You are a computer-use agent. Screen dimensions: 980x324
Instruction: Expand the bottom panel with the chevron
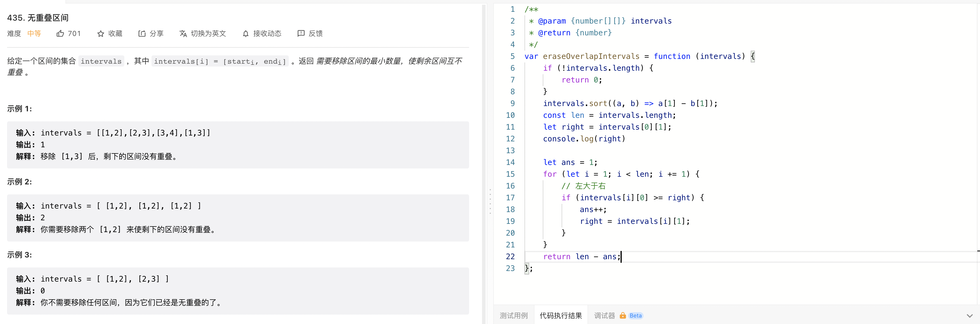(x=970, y=316)
